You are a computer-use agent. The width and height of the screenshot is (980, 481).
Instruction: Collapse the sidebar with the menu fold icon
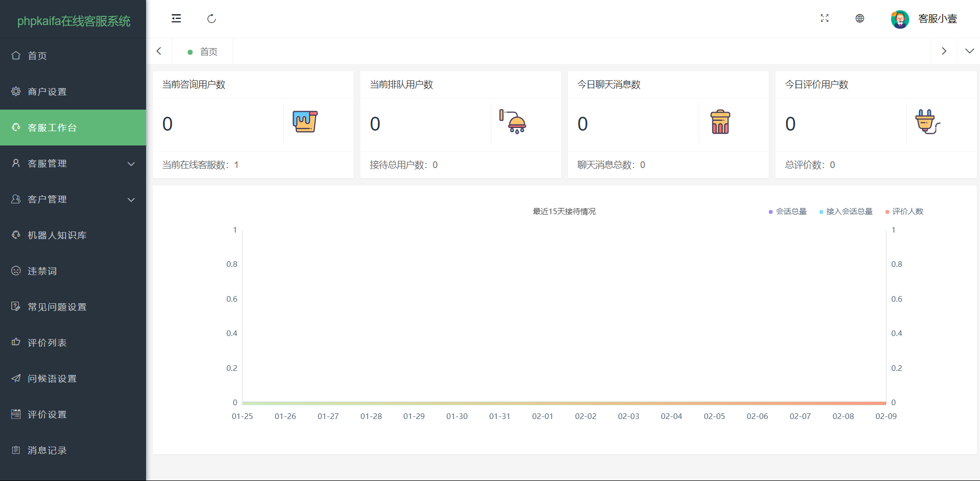(176, 19)
